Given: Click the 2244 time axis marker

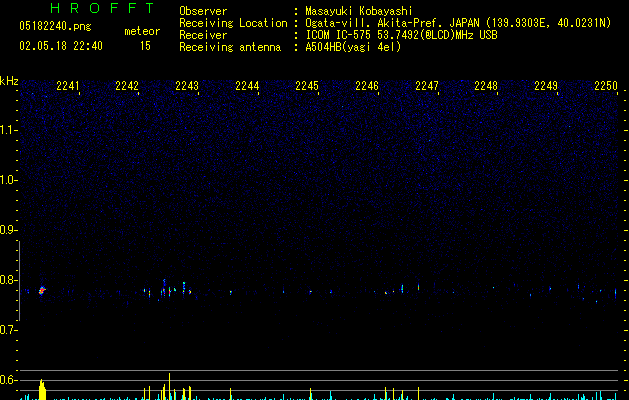Looking at the screenshot, I should (x=247, y=86).
